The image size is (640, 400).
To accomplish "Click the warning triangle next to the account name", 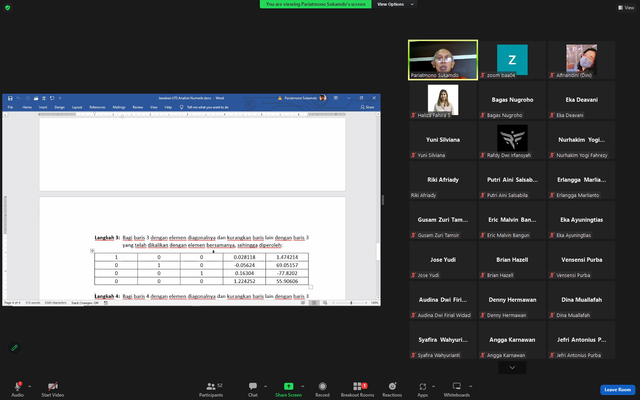I will pyautogui.click(x=280, y=98).
